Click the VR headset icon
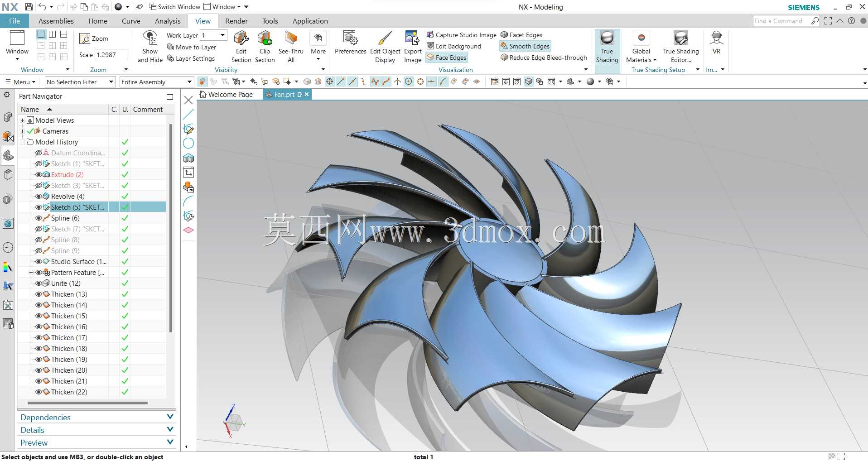 (716, 38)
